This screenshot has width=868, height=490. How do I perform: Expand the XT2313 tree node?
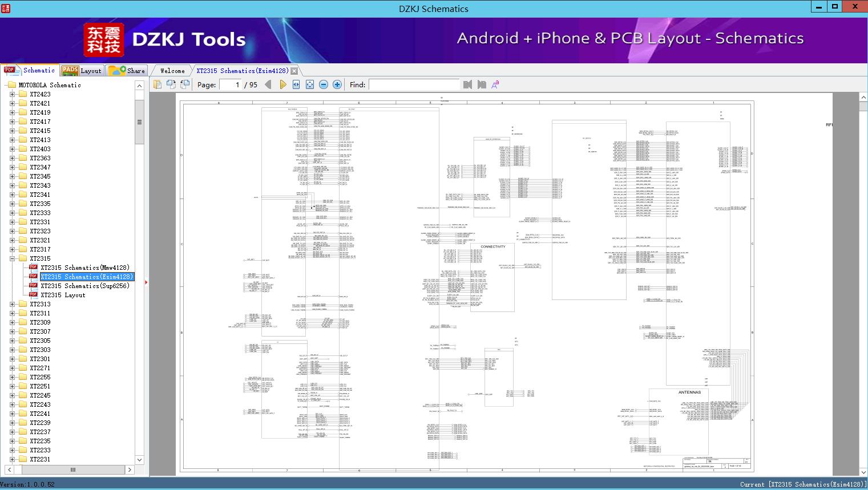tap(13, 304)
